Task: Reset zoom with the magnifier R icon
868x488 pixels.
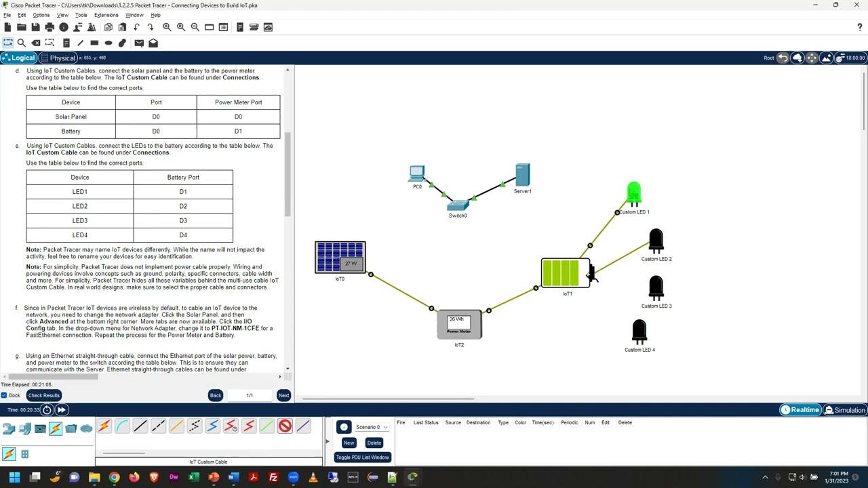Action: pos(181,27)
